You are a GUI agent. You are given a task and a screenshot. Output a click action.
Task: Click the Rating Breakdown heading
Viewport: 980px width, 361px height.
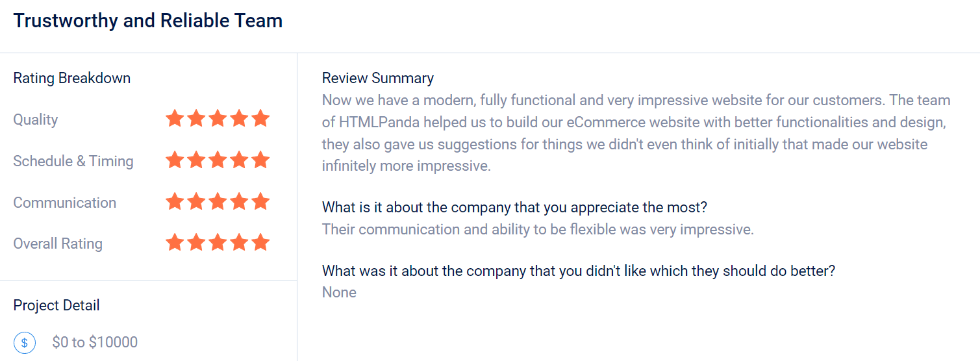[x=72, y=78]
